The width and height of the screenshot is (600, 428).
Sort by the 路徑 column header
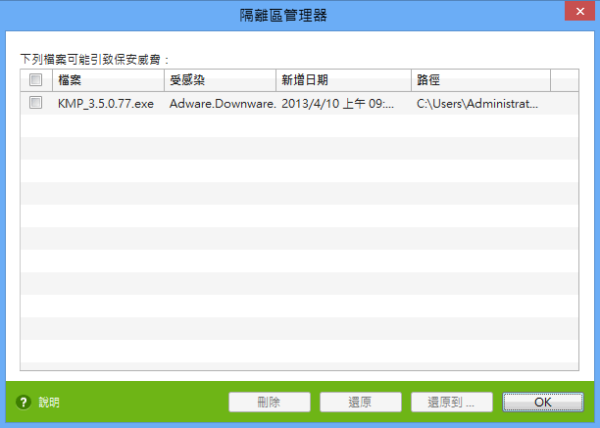click(481, 80)
